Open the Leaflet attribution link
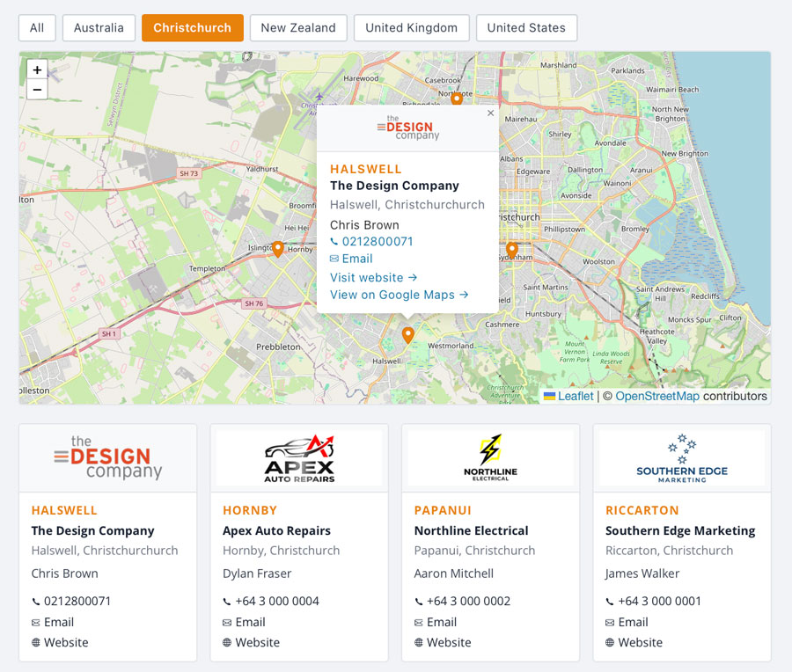 coord(575,396)
